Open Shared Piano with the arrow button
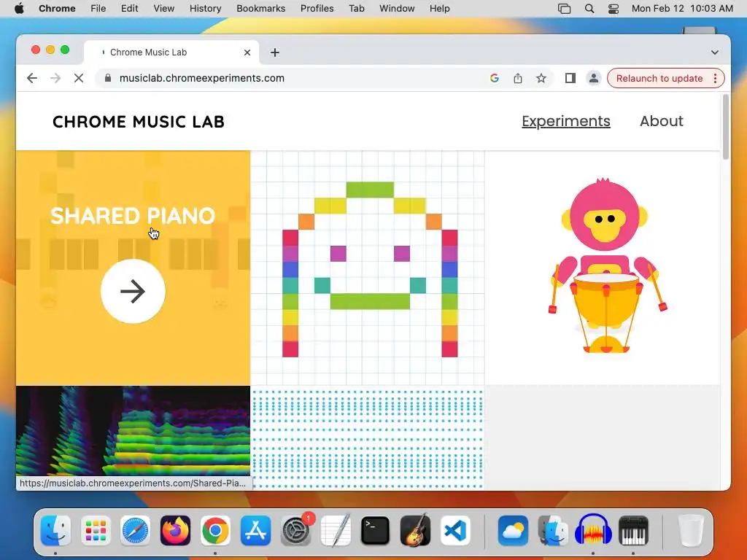 coord(133,292)
